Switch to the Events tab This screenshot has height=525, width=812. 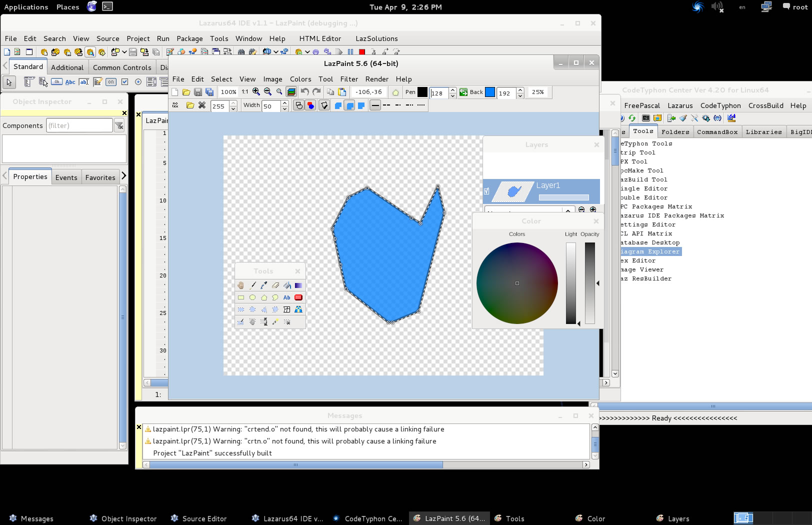[x=66, y=177]
